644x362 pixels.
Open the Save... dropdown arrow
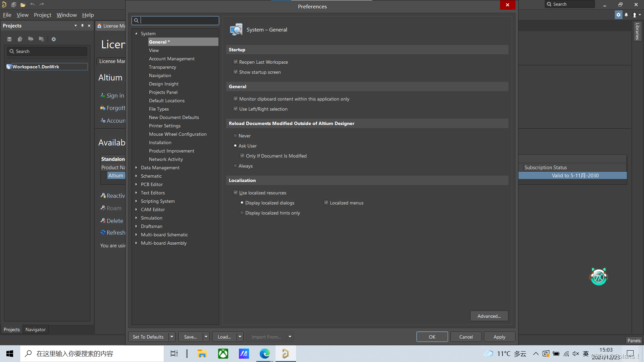(x=206, y=337)
